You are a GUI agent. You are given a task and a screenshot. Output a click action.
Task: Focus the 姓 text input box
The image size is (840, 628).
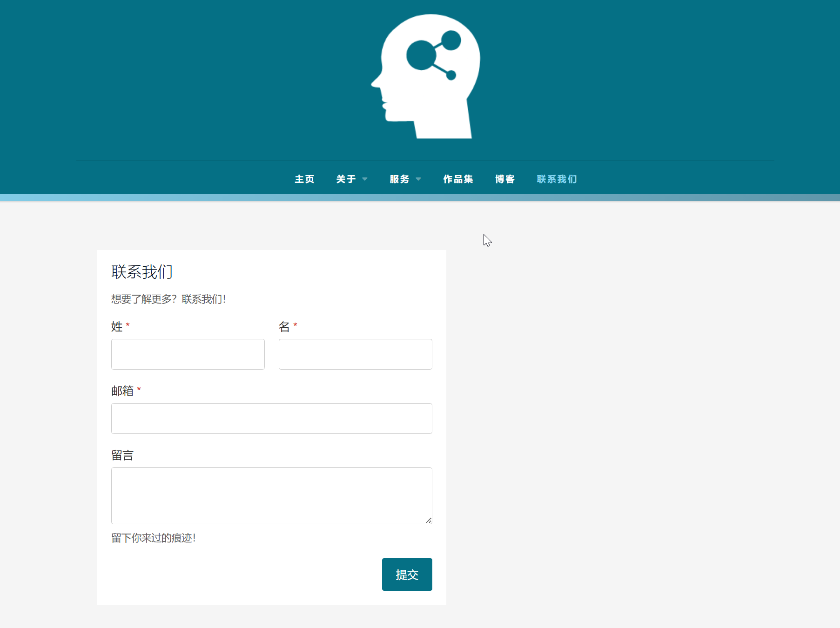[x=188, y=354]
